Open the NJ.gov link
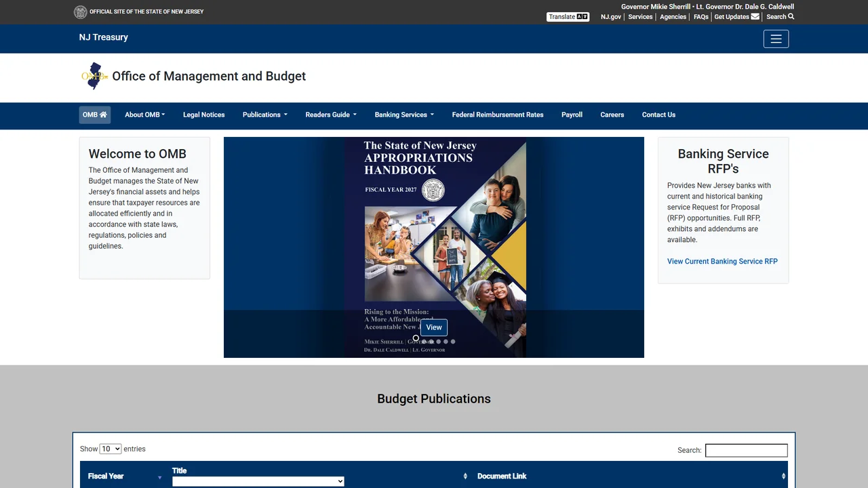This screenshot has height=488, width=868. click(611, 17)
